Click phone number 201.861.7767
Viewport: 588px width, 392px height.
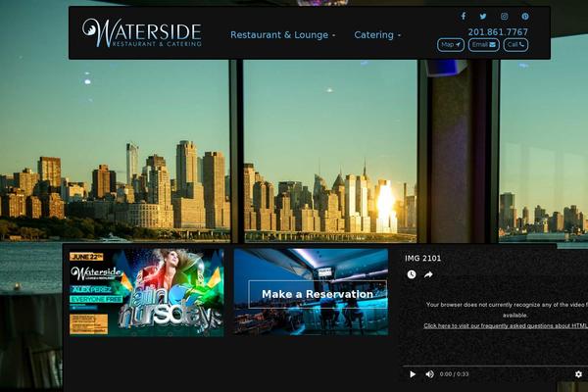coord(498,32)
